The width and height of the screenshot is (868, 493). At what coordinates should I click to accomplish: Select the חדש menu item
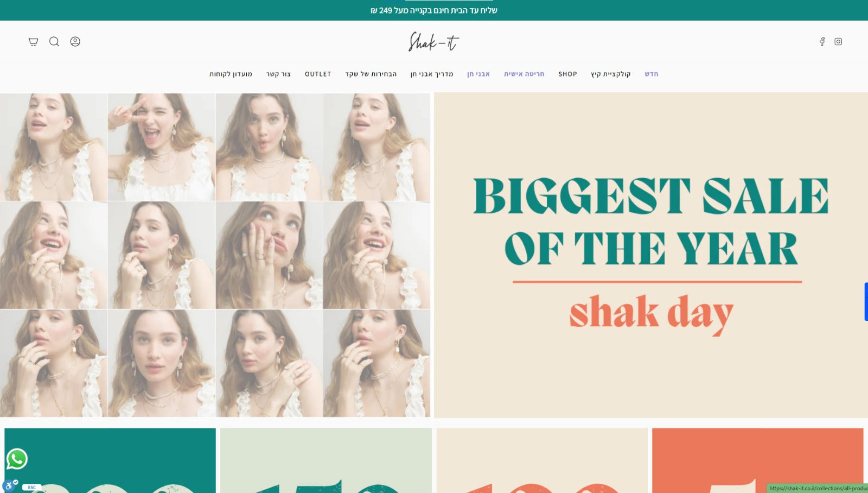pyautogui.click(x=652, y=74)
